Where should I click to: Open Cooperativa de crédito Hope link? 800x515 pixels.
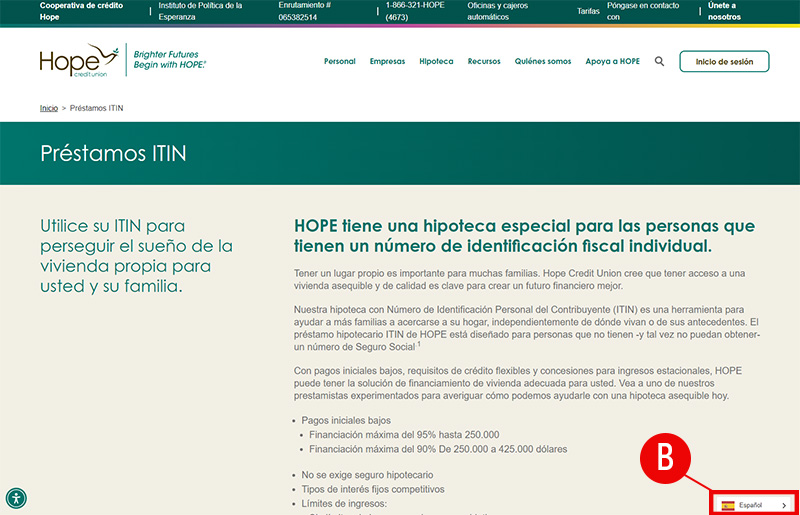[x=81, y=11]
